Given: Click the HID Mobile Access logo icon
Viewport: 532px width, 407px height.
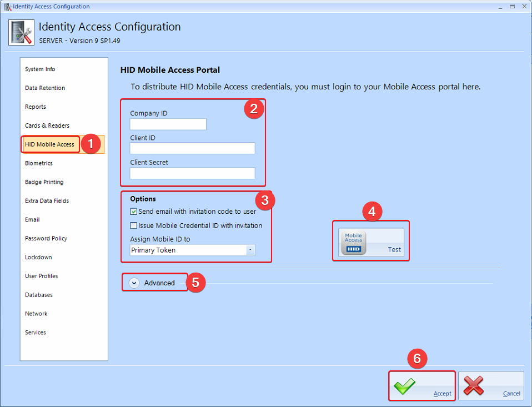Looking at the screenshot, I should (x=354, y=242).
